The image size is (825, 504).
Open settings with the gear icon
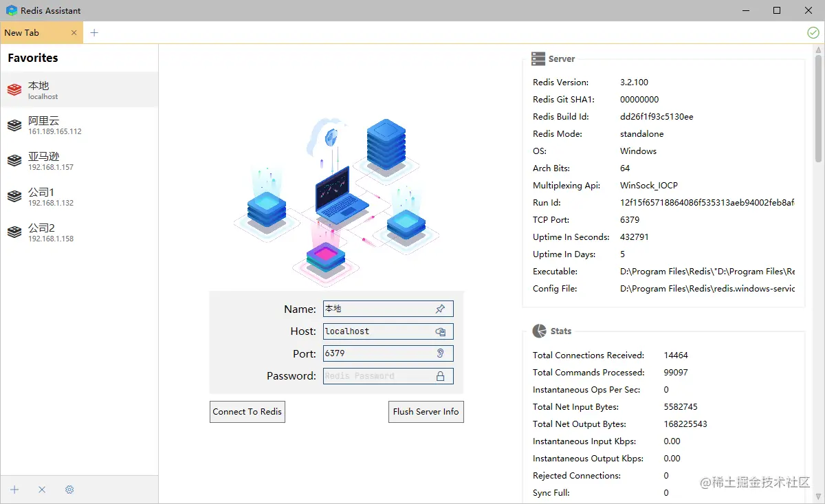[x=69, y=490]
